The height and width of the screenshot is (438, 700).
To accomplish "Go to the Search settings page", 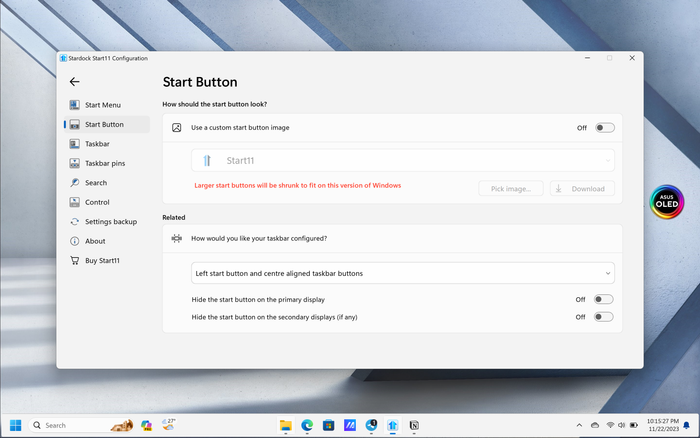I will (x=106, y=183).
